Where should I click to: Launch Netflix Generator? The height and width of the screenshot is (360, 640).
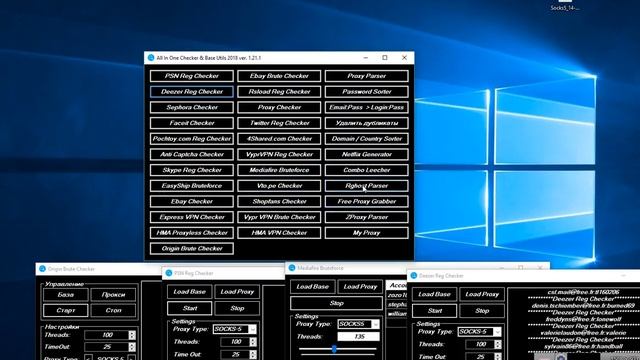367,154
